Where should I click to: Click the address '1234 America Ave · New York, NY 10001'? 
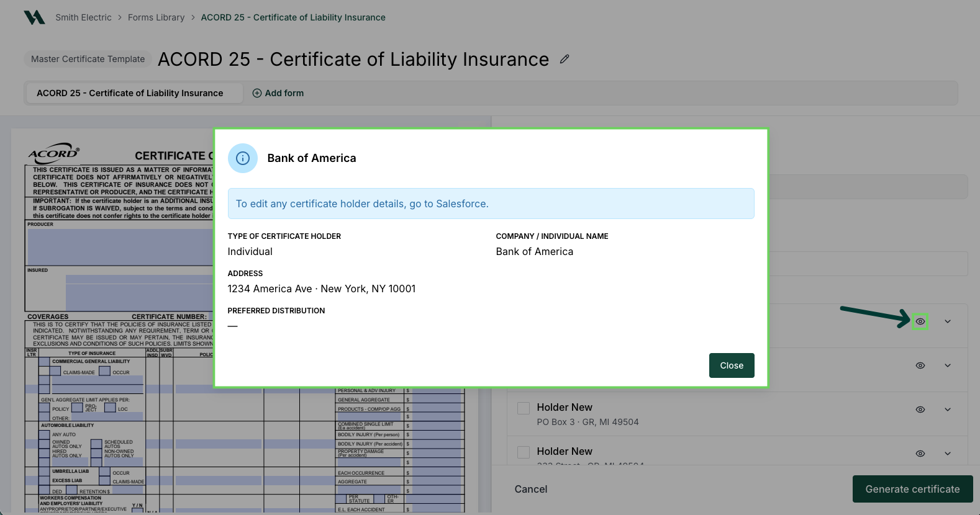[322, 289]
